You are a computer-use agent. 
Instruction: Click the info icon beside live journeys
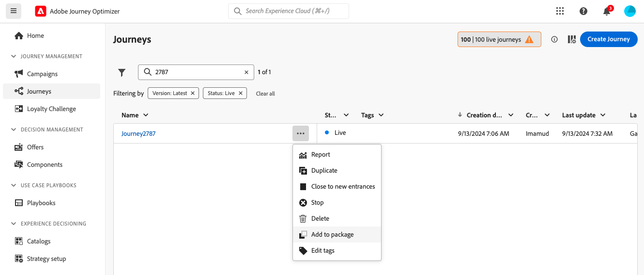554,39
